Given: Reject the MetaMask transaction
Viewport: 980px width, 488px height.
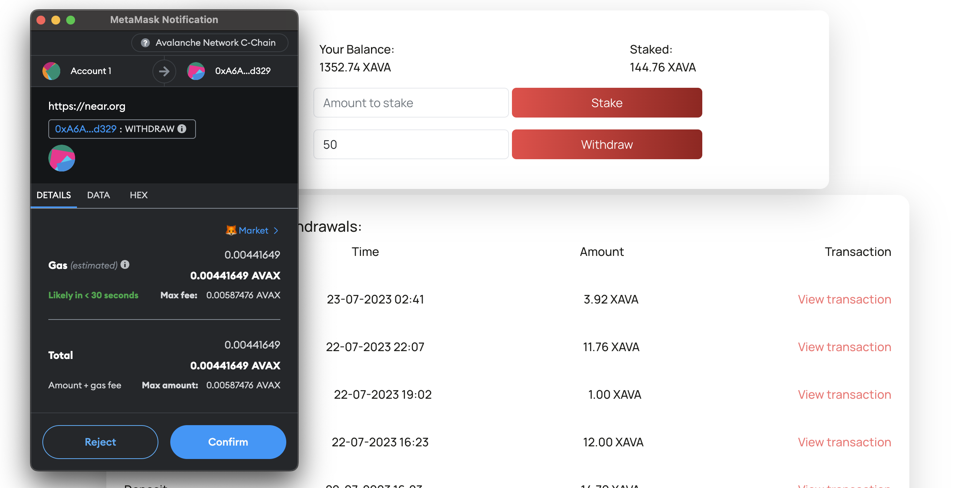Looking at the screenshot, I should (x=100, y=442).
